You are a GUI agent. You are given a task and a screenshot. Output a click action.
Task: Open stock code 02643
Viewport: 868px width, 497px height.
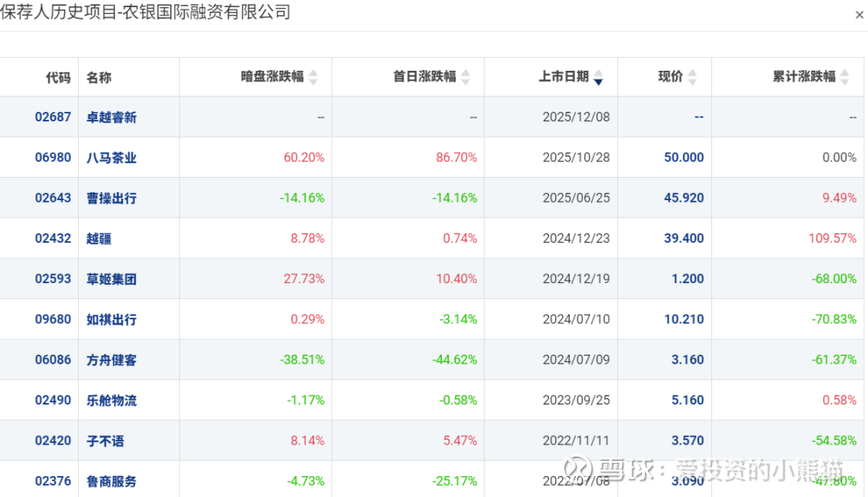[53, 198]
